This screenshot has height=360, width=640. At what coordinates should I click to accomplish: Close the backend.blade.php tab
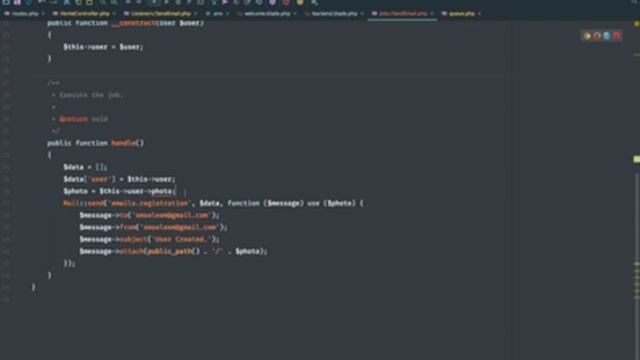362,13
